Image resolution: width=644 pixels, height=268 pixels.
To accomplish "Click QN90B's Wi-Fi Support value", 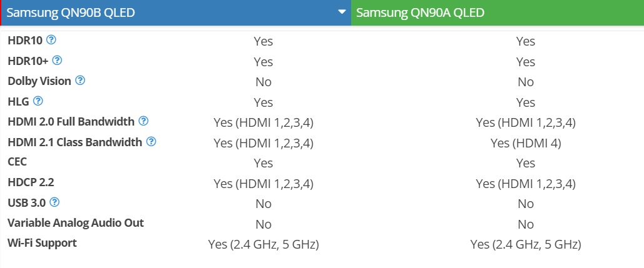I will (x=263, y=245).
